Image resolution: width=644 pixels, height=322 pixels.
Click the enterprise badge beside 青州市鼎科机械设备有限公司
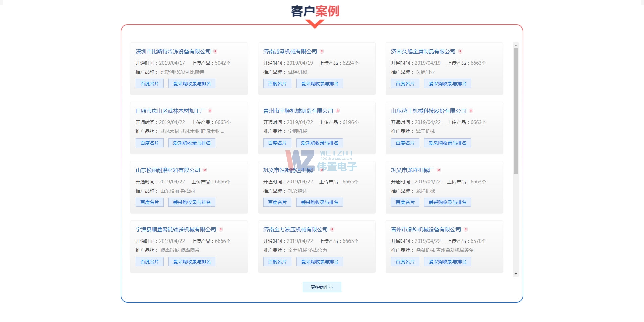tap(465, 229)
